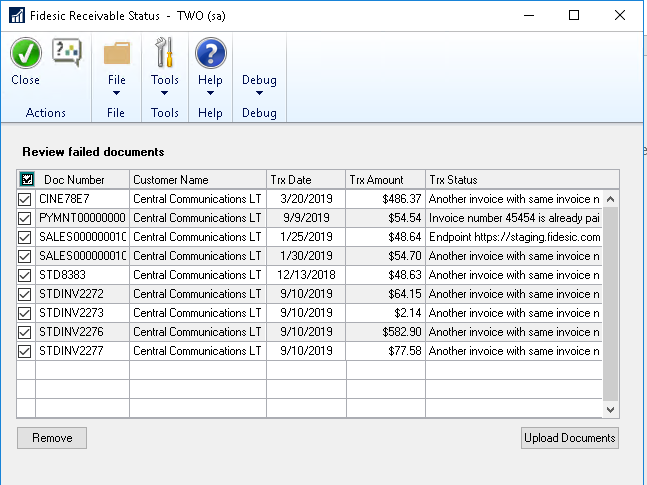Click the Customer Name column header

tap(198, 180)
